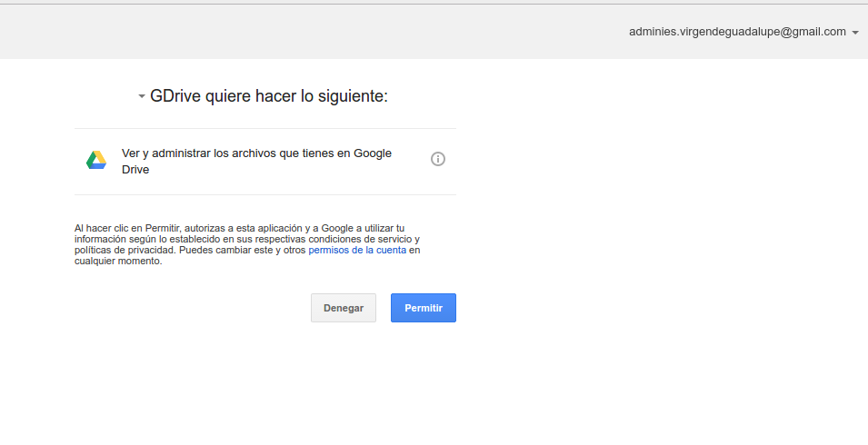The width and height of the screenshot is (868, 445).
Task: Open the info icon for Drive permission
Action: (438, 159)
